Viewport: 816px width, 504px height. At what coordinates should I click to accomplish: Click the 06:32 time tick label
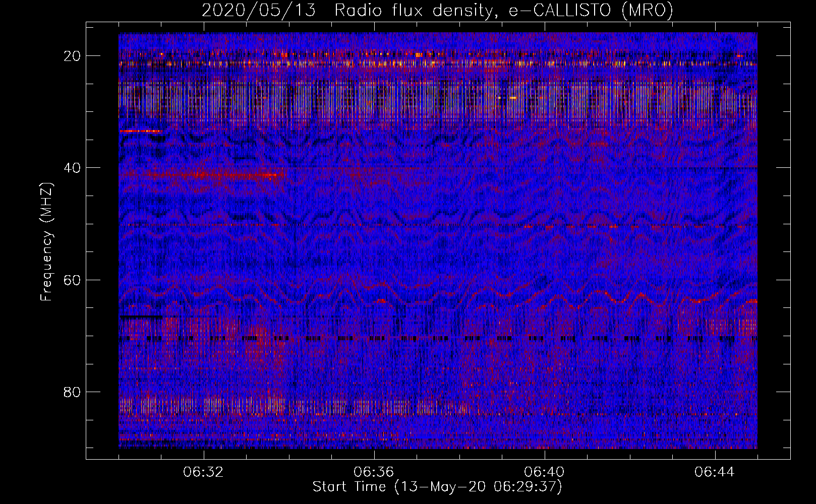click(204, 472)
